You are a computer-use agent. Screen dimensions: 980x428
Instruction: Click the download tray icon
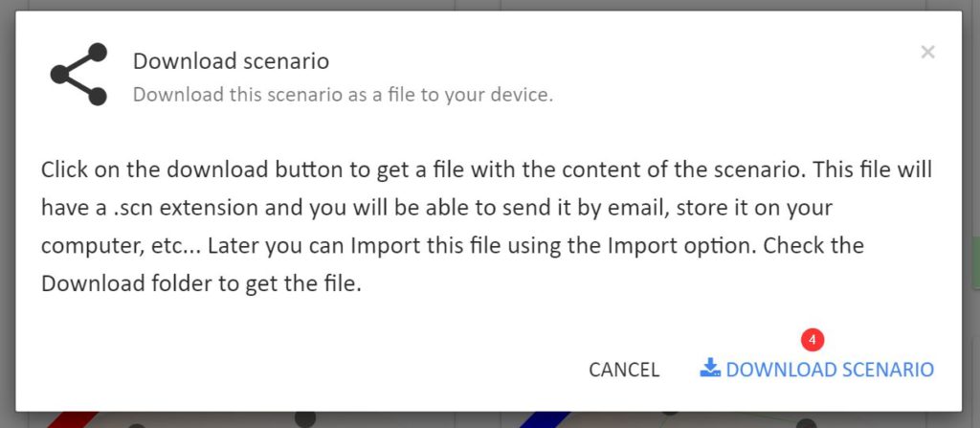tap(710, 368)
